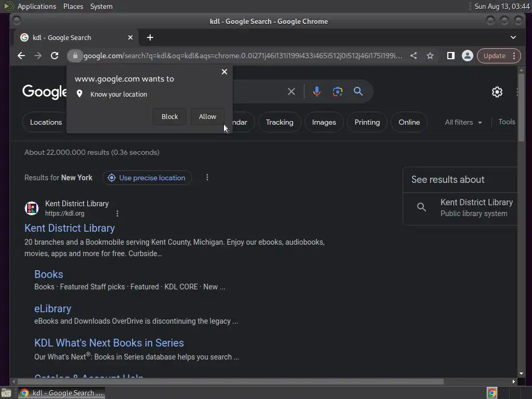The height and width of the screenshot is (399, 532).
Task: Open site info via the lock icon
Action: coord(75,56)
